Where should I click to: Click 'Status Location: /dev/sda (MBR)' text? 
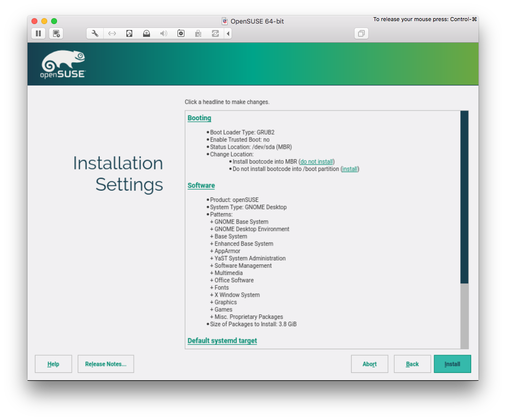click(x=251, y=147)
